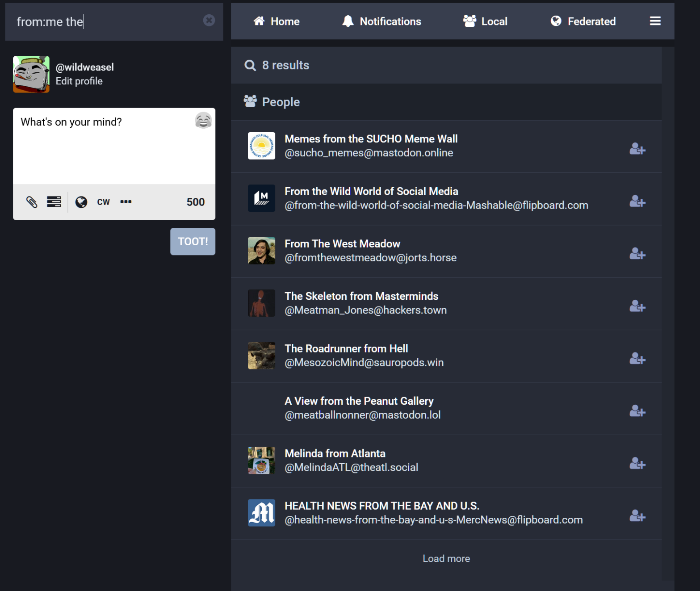700x591 pixels.
Task: Go to the Home tab
Action: click(x=277, y=21)
